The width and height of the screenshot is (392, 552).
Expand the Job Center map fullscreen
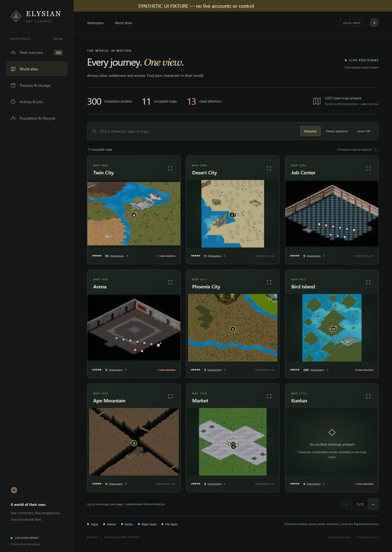(x=368, y=168)
